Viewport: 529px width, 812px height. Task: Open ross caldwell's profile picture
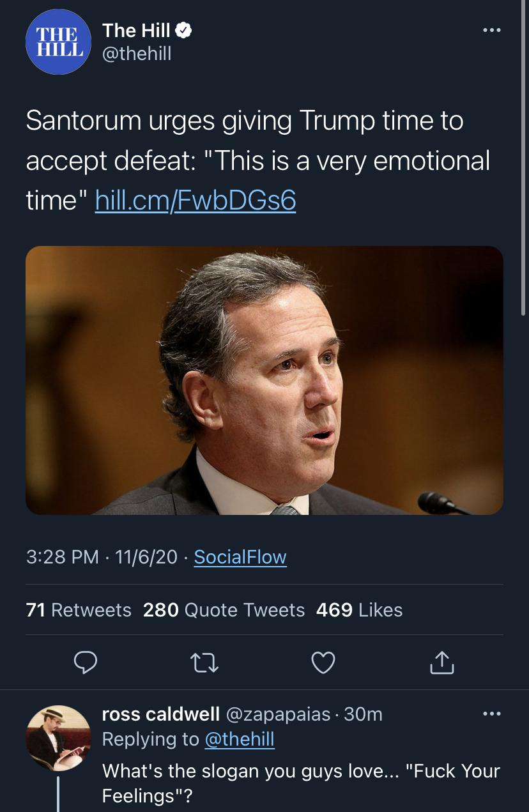click(58, 739)
